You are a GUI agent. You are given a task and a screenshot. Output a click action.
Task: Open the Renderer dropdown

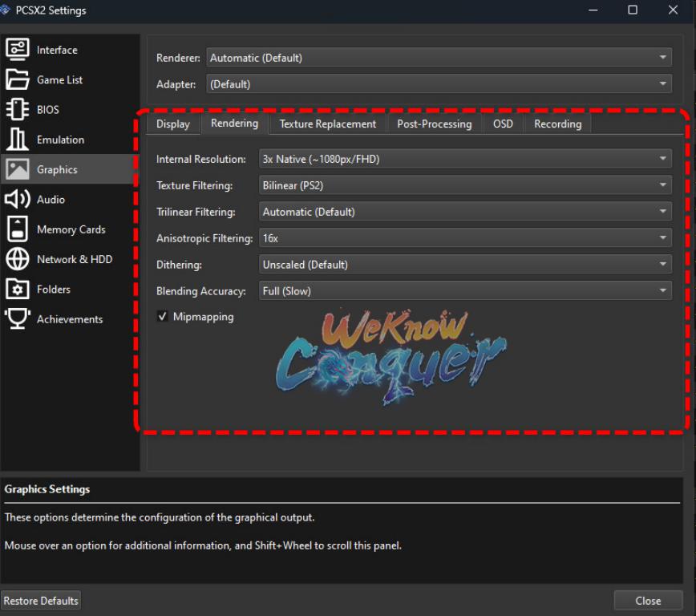pyautogui.click(x=439, y=58)
